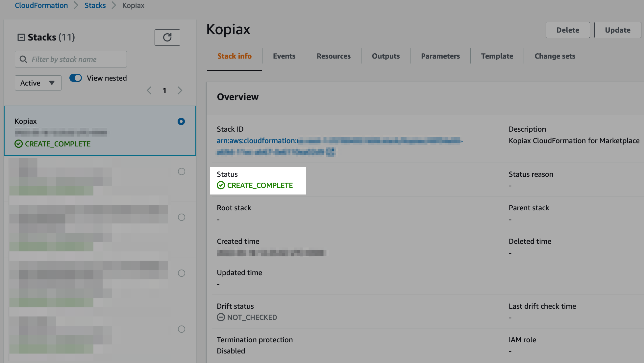Click the NOT_CHECKED drift status text
The height and width of the screenshot is (363, 644).
pyautogui.click(x=252, y=318)
